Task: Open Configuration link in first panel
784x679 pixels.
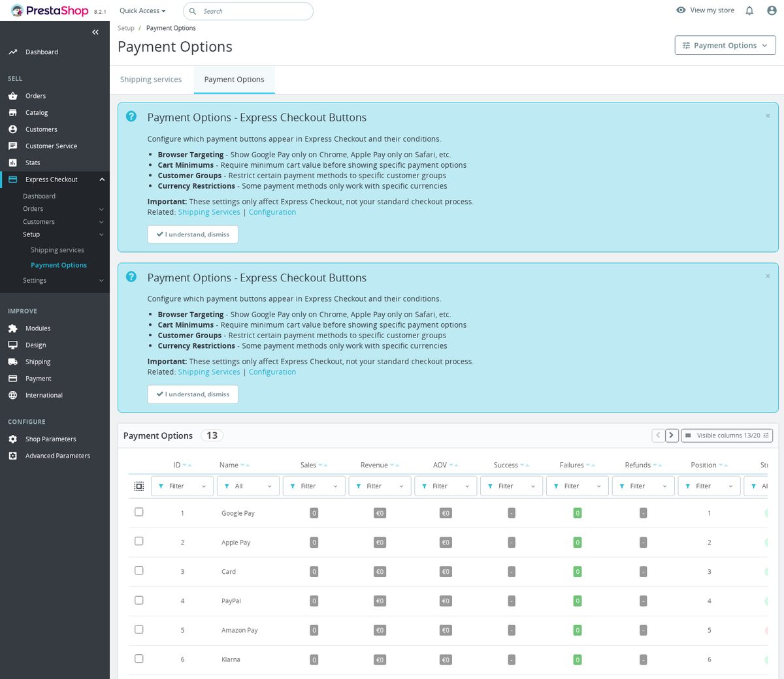Action: pos(272,212)
